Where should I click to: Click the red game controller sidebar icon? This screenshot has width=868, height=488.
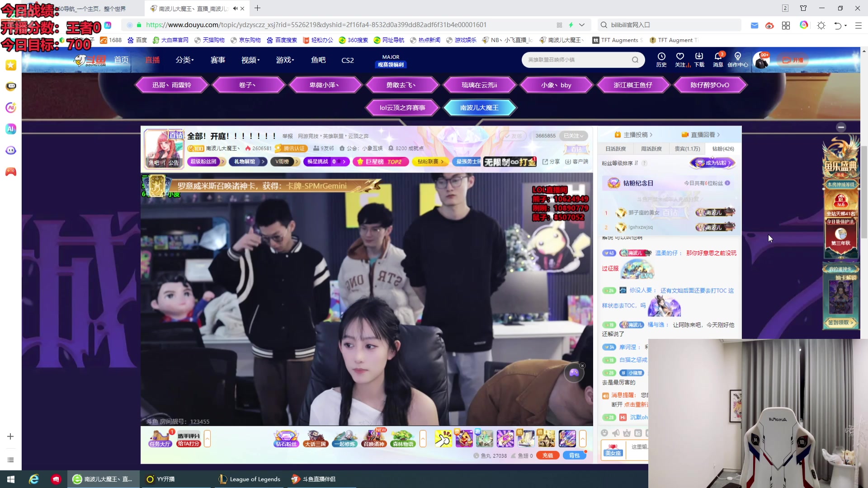pos(11,172)
